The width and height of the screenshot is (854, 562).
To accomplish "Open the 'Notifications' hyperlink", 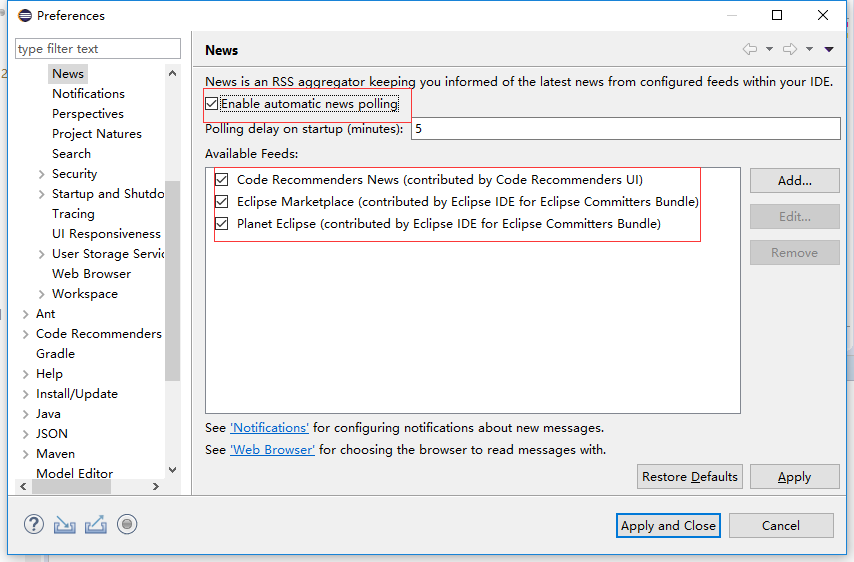I will click(270, 428).
